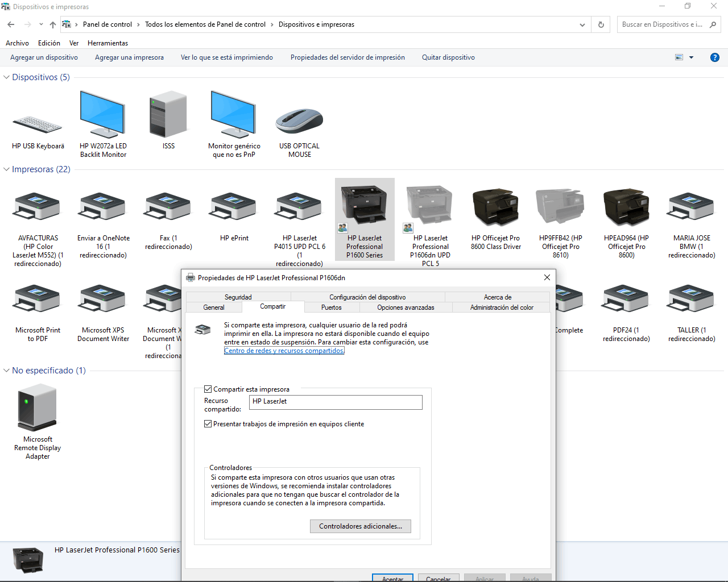Switch to the Acerca de tab
Image resolution: width=728 pixels, height=582 pixels.
(498, 297)
